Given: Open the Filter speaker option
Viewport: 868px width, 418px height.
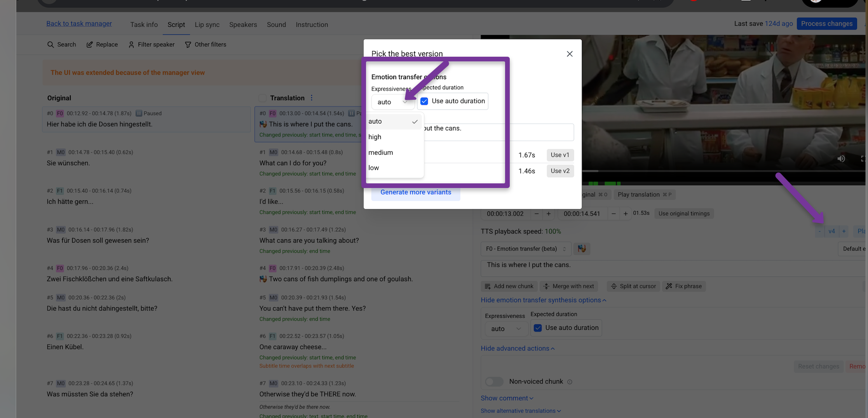Looking at the screenshot, I should point(152,45).
